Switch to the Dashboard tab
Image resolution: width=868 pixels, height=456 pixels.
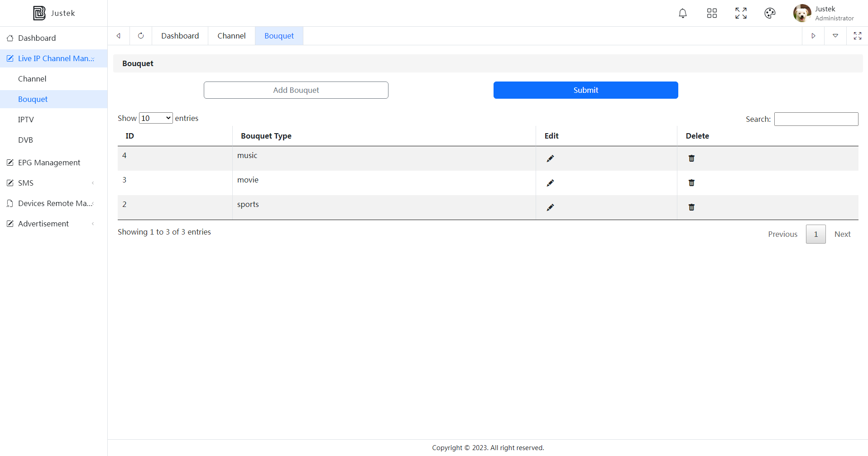[x=180, y=36]
